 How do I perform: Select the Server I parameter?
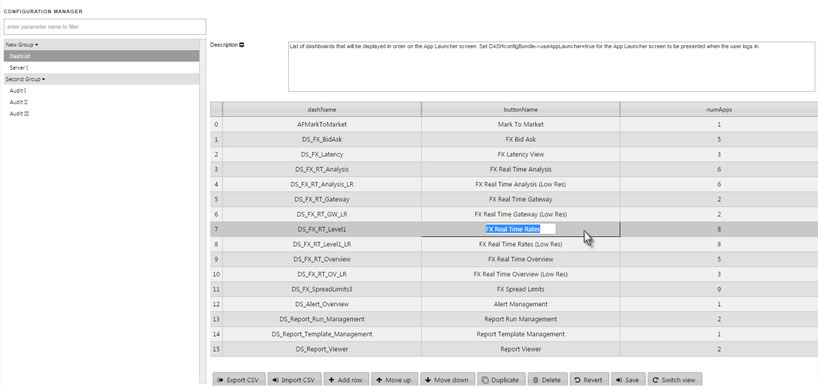[101, 68]
